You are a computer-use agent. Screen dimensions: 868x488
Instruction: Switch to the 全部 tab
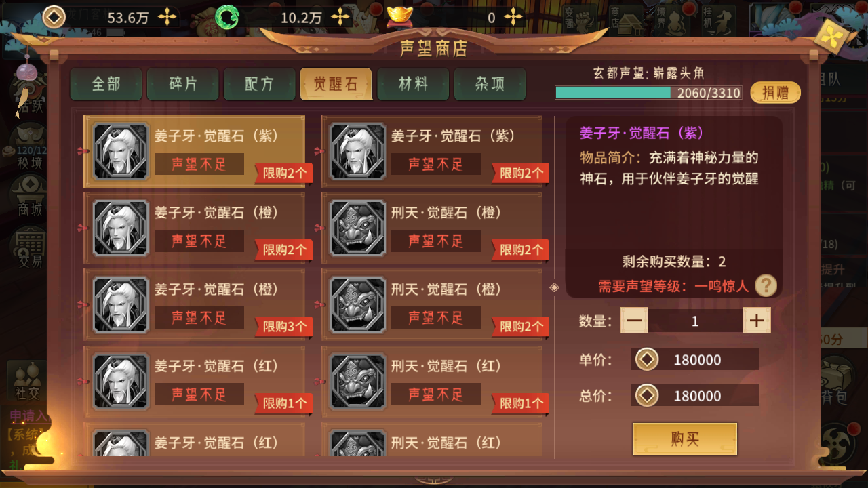pos(106,84)
